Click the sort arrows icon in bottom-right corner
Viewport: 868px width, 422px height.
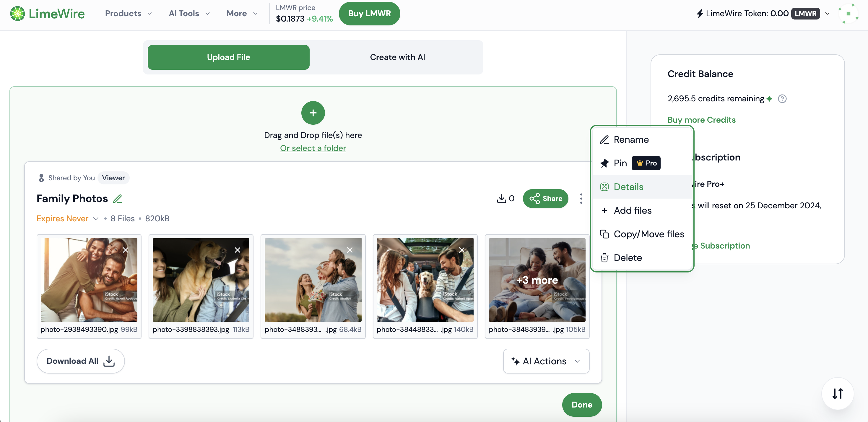(x=837, y=393)
